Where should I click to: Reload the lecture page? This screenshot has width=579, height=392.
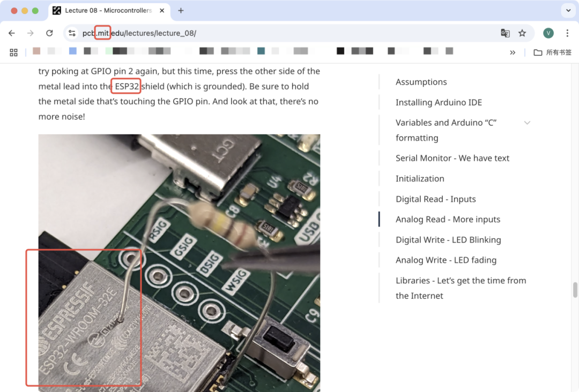pyautogui.click(x=49, y=33)
